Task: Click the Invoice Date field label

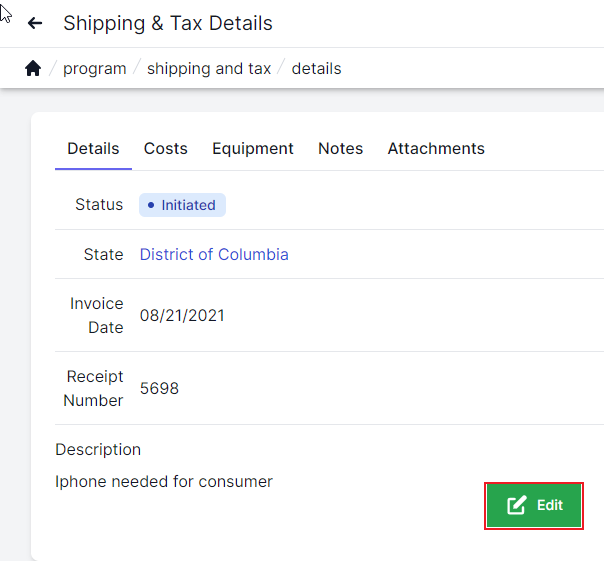Action: pyautogui.click(x=97, y=316)
